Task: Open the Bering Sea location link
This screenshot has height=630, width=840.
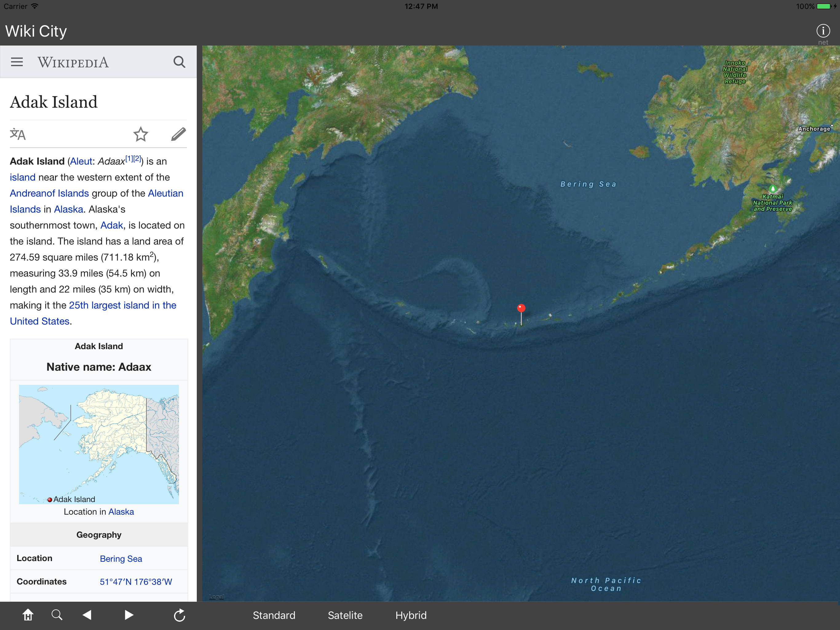Action: coord(121,559)
